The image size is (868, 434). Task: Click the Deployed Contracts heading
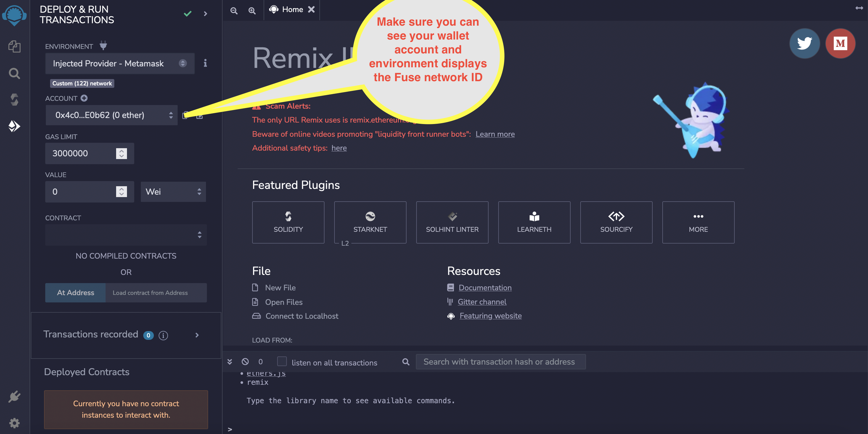[87, 372]
